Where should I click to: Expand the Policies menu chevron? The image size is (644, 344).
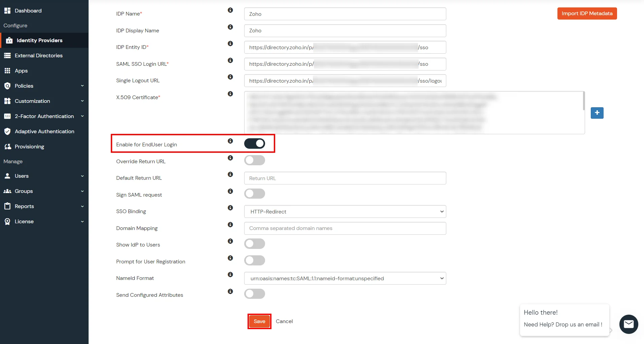[82, 86]
